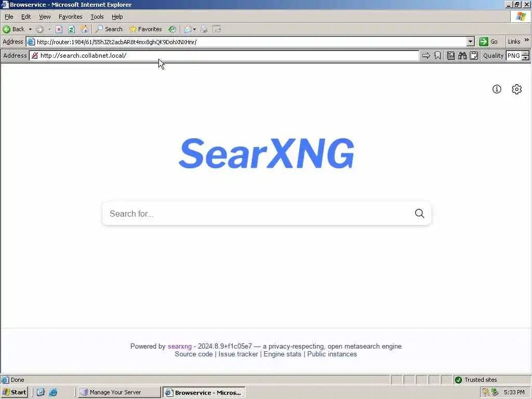Click the IE Forward arrow icon
532x399 pixels.
[39, 29]
